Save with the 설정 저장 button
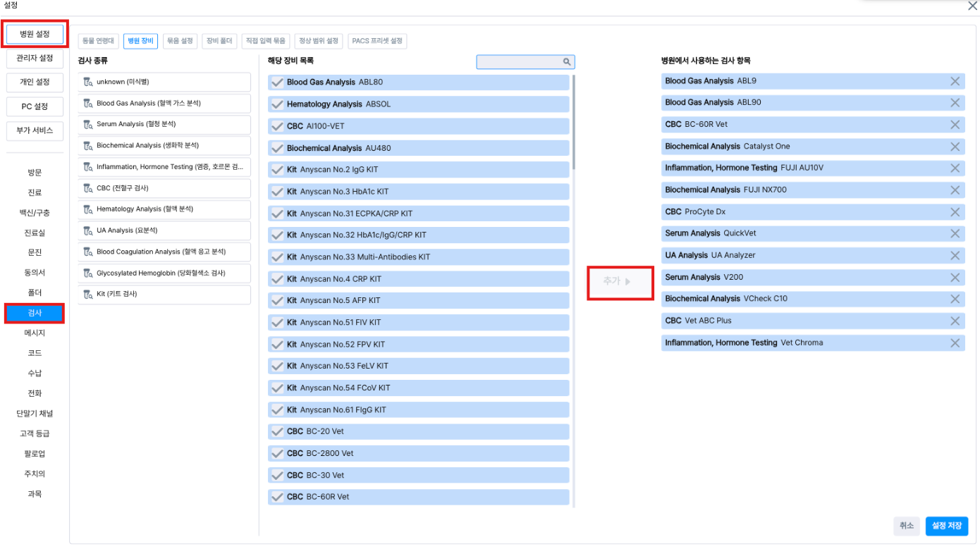980x549 pixels. [x=947, y=526]
